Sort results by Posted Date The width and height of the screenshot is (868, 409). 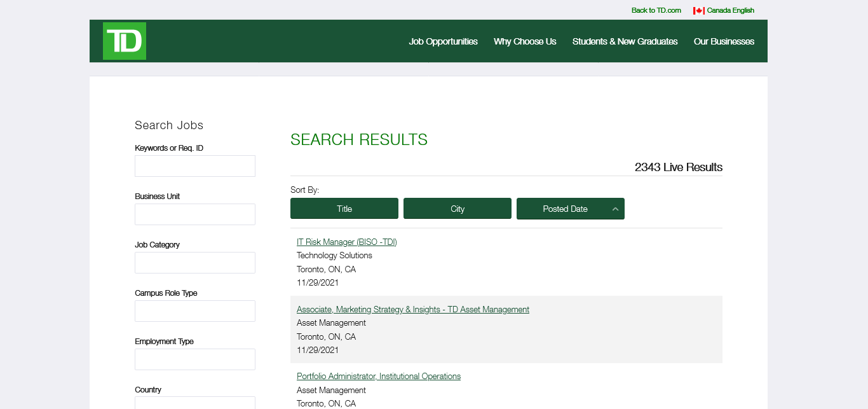565,209
